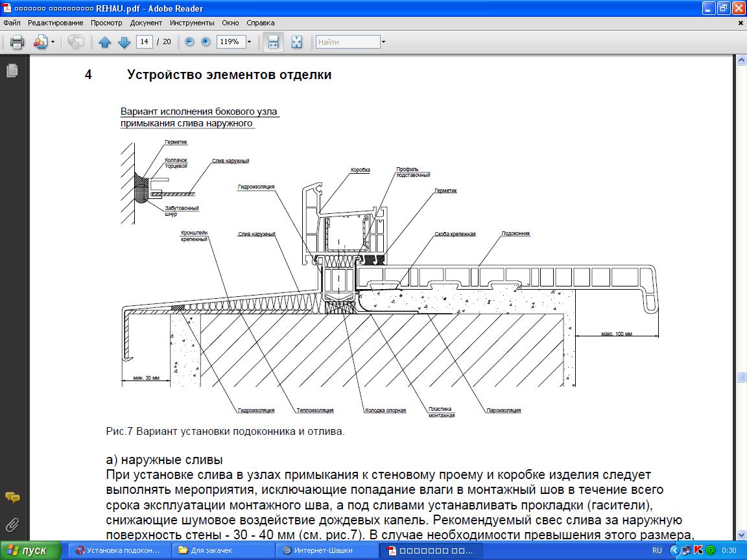Toggle fit-width scrolling mode icon
The height and width of the screenshot is (560, 747).
point(274,42)
